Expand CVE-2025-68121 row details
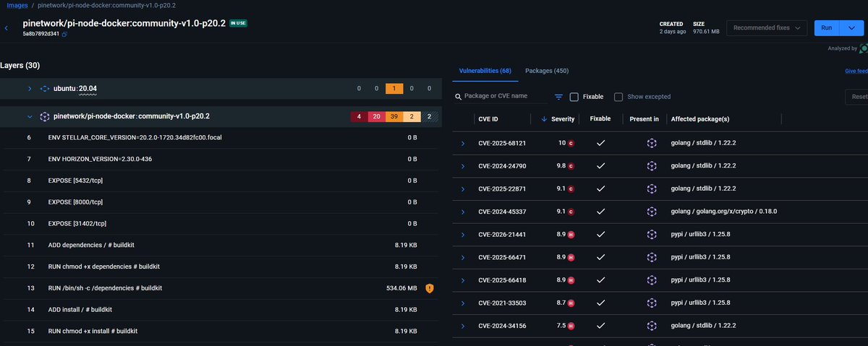 point(463,143)
